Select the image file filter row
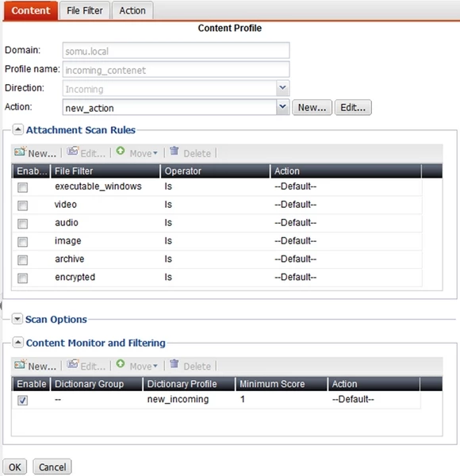This screenshot has width=460, height=476. pos(217,241)
